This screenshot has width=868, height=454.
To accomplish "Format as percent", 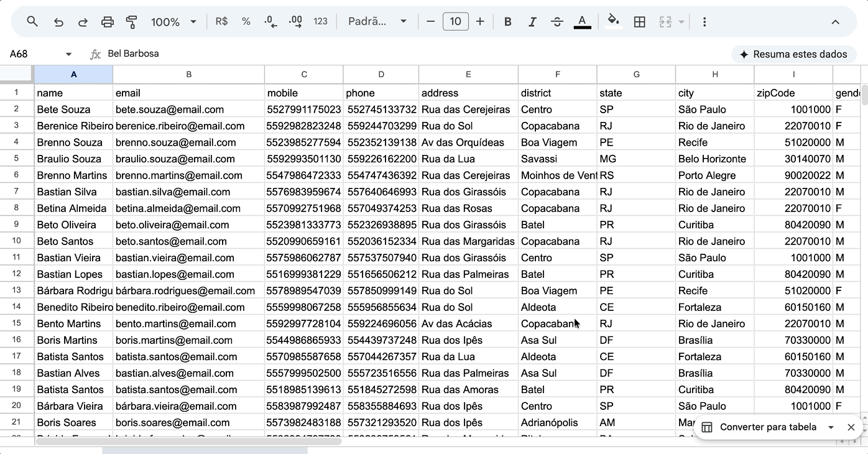I will (x=246, y=22).
